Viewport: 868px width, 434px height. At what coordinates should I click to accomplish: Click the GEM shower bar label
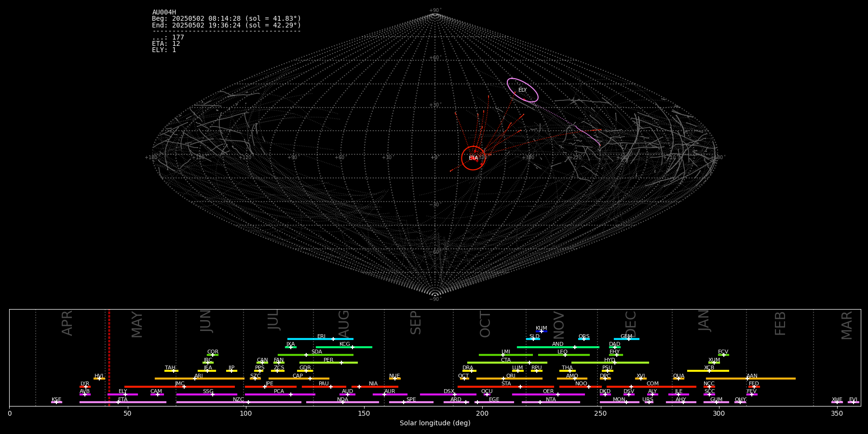tap(626, 337)
